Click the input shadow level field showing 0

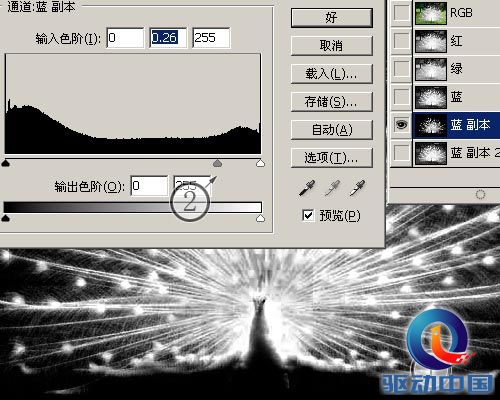pyautogui.click(x=125, y=38)
